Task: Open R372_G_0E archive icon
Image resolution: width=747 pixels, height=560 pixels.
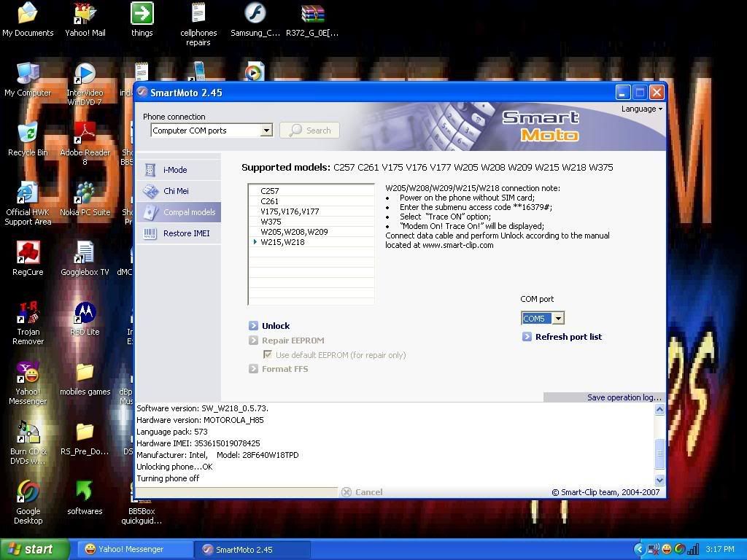Action: tap(312, 19)
